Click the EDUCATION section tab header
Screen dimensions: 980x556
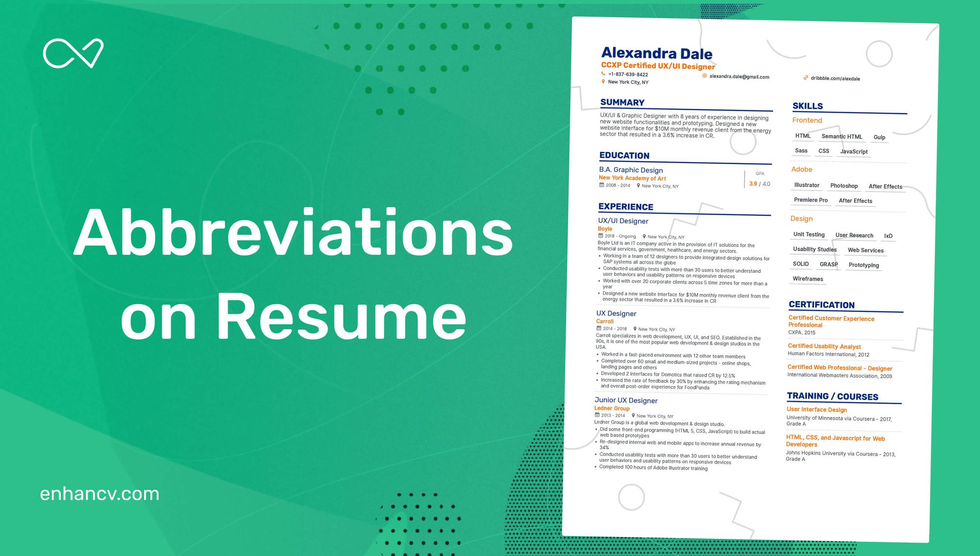pyautogui.click(x=620, y=155)
